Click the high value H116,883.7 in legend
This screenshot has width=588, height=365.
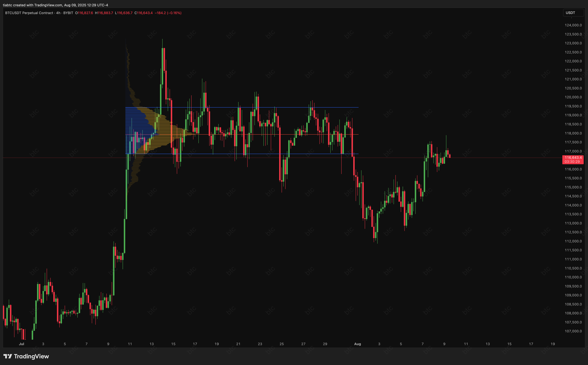click(104, 13)
